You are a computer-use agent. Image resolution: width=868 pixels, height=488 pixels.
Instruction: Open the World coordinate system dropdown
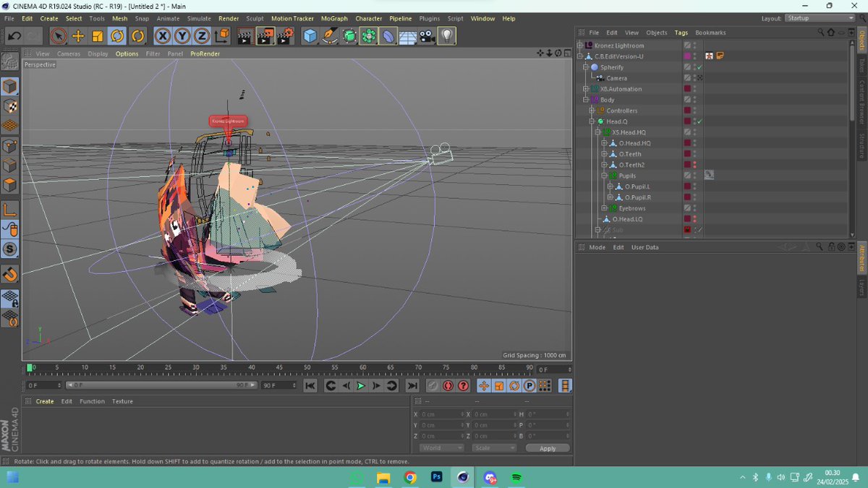coord(442,448)
